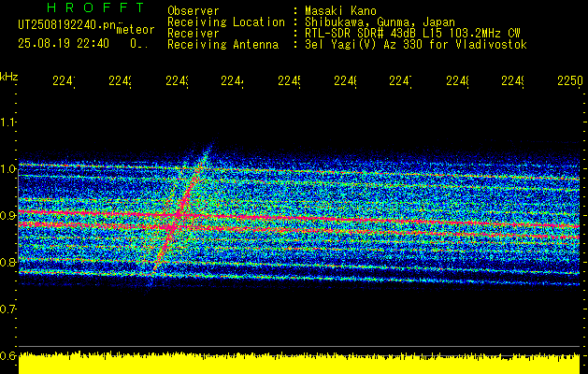Screen dimensions: 588x374
Task: Click the receiver text RTL-SDR SDR# 43dB L15 103.2MHz CW
Action: coord(412,34)
